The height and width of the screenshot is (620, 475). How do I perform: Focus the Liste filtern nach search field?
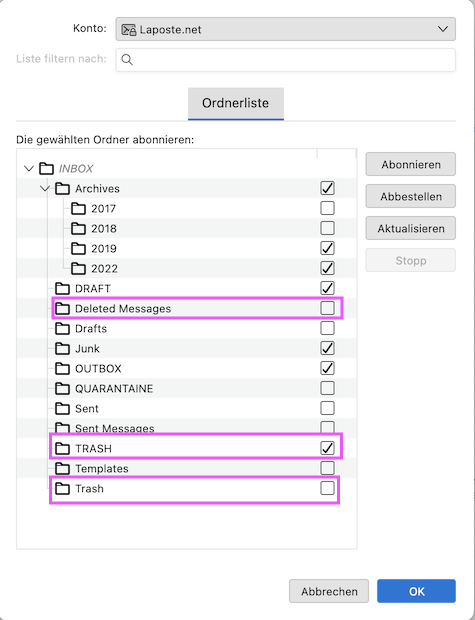click(x=286, y=60)
